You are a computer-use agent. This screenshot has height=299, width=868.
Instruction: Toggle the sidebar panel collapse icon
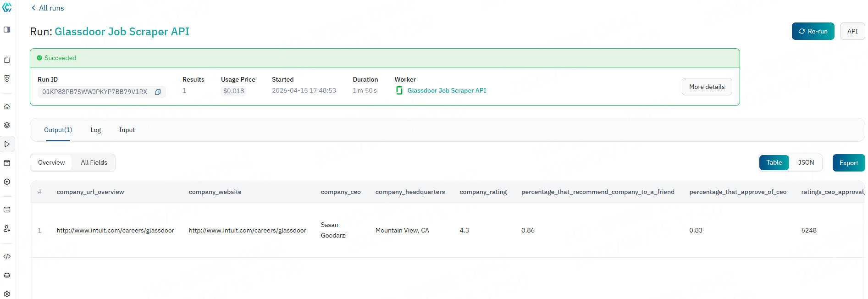tap(7, 30)
